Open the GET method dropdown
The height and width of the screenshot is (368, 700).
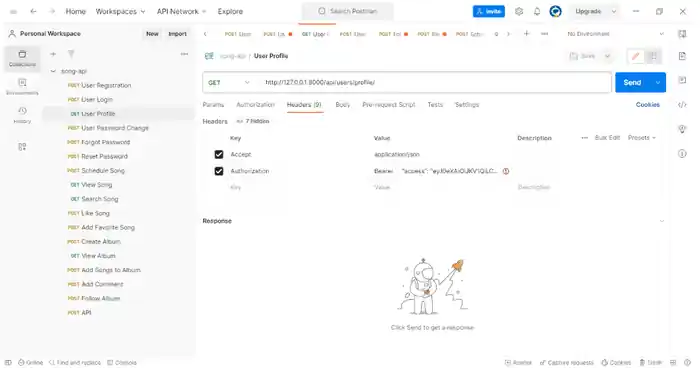pos(229,83)
